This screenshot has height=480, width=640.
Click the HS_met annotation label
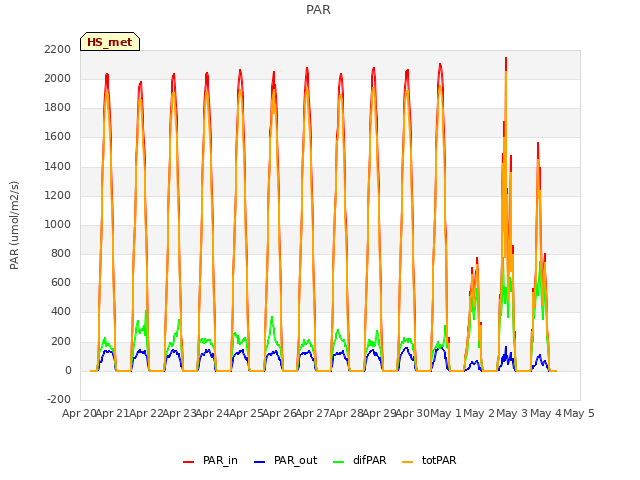pos(110,42)
